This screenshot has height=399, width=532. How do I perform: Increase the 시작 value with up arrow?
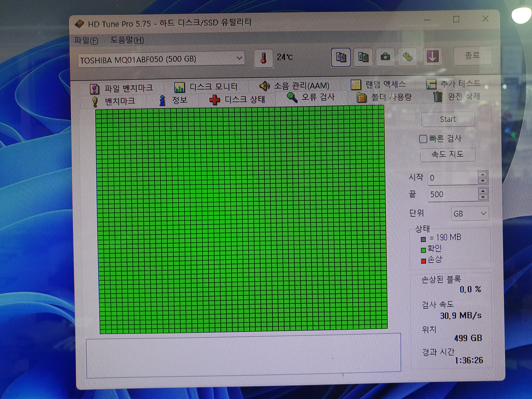click(x=483, y=174)
